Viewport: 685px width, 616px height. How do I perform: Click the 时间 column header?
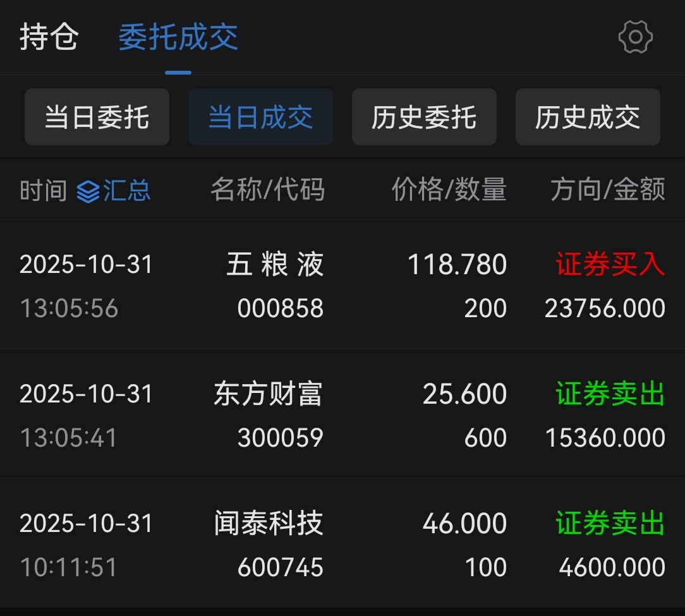click(43, 191)
